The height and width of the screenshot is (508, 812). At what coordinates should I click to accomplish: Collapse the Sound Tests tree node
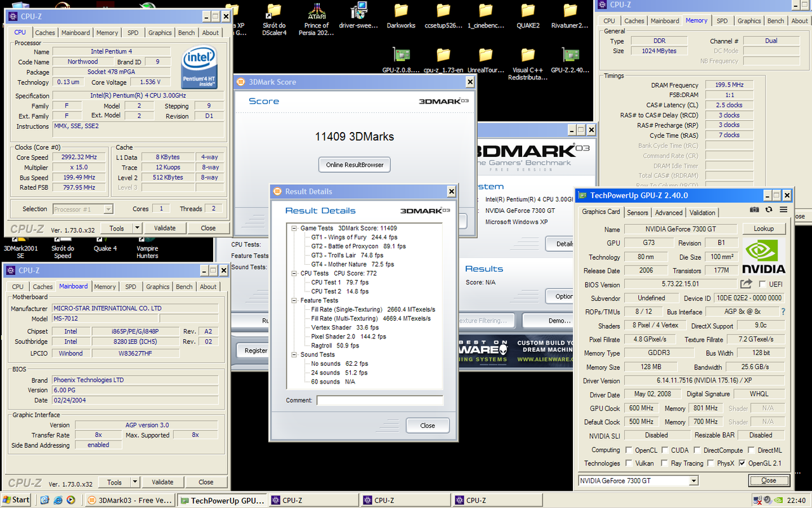pyautogui.click(x=294, y=355)
